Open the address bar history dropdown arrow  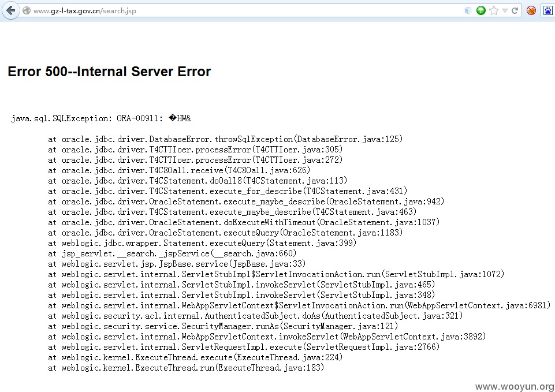click(505, 10)
